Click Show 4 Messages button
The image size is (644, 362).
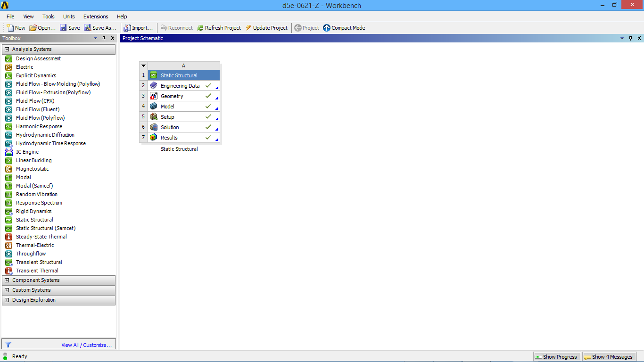609,357
